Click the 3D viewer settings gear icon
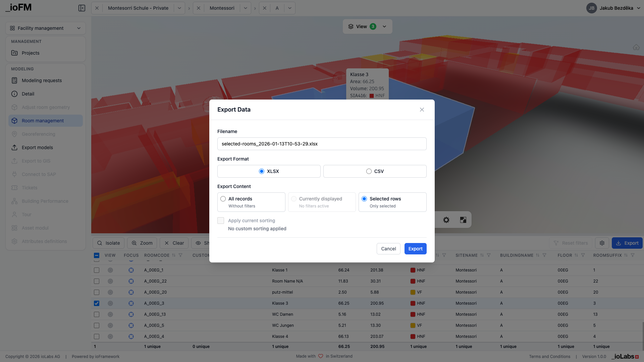The width and height of the screenshot is (644, 362). click(446, 220)
